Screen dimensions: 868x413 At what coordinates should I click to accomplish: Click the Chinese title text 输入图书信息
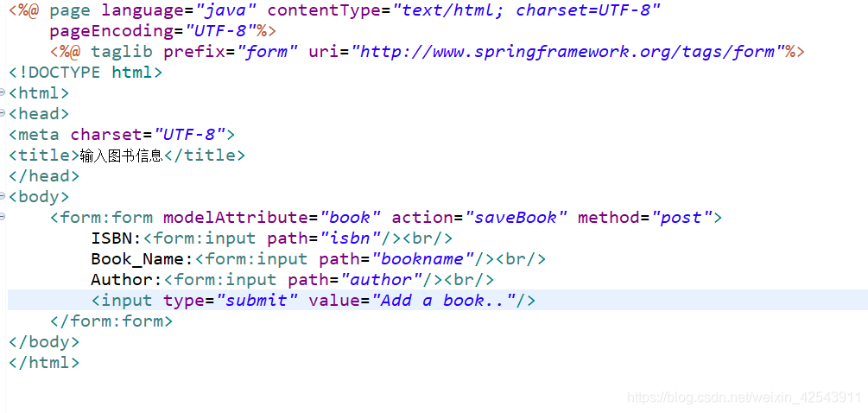coord(121,156)
